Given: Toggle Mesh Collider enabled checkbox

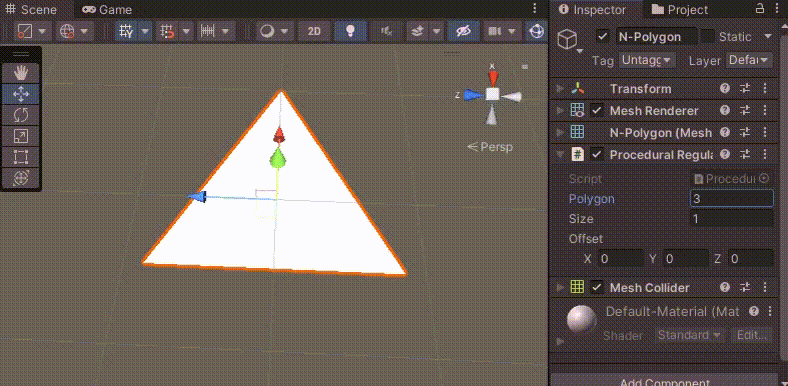Looking at the screenshot, I should 597,287.
